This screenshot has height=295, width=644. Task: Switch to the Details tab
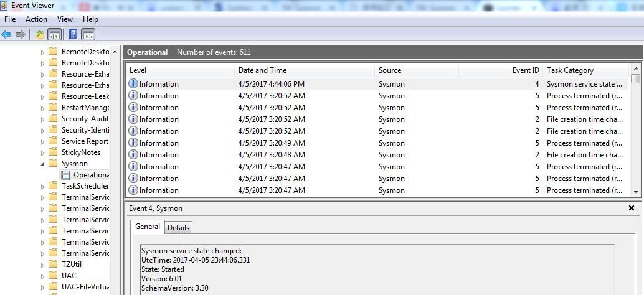point(178,227)
